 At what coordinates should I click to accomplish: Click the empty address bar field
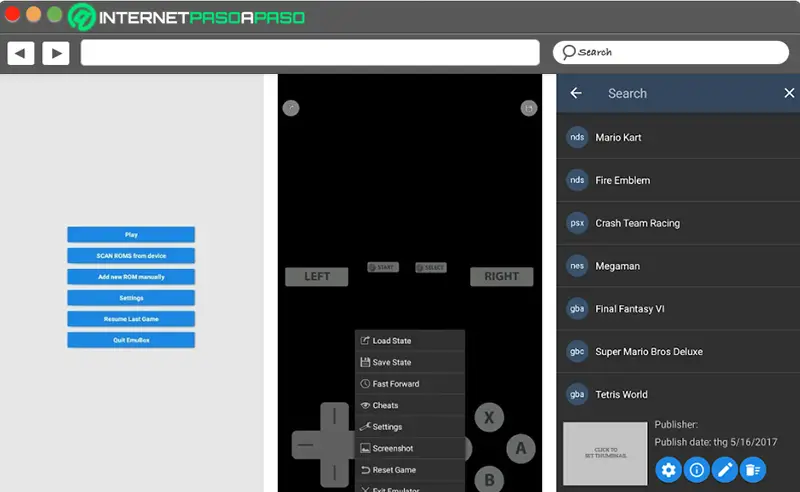[x=310, y=53]
